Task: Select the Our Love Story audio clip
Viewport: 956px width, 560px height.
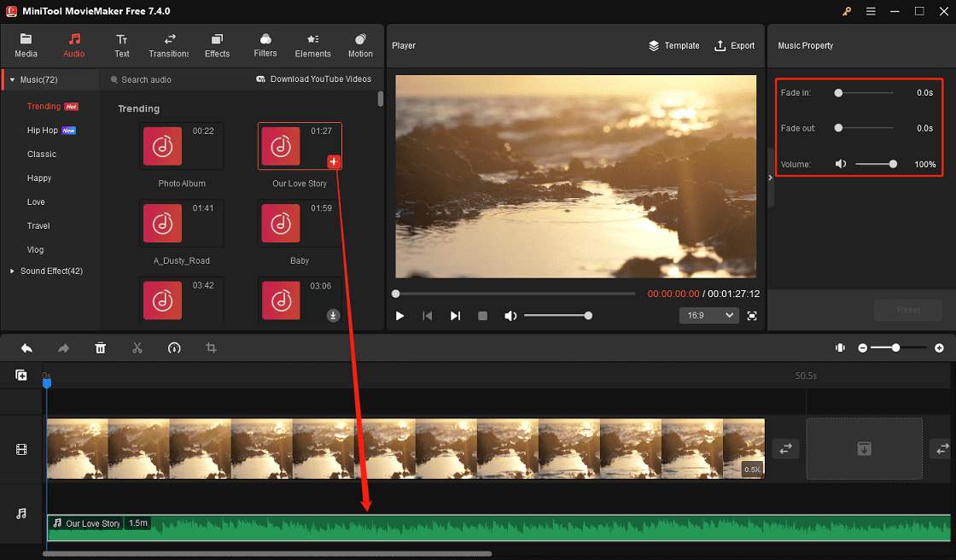Action: [x=498, y=528]
